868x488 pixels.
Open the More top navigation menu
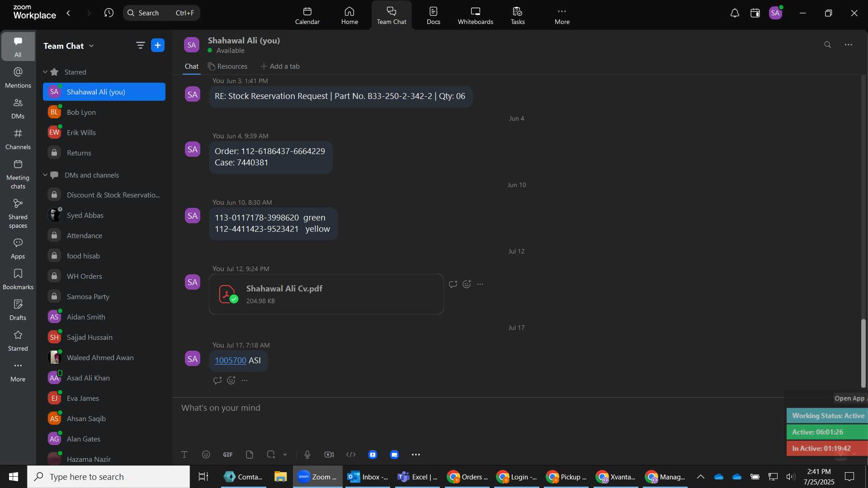(x=562, y=15)
